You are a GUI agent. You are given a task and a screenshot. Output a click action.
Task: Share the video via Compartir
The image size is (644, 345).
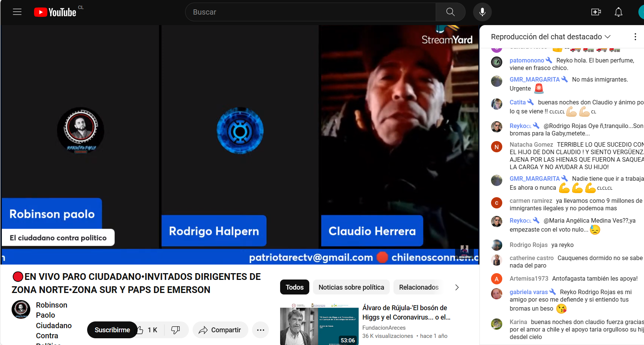click(x=220, y=330)
